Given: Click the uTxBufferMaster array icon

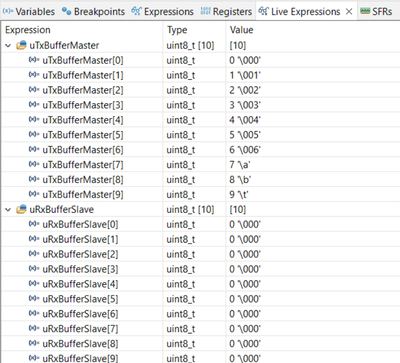Looking at the screenshot, I should pos(21,45).
